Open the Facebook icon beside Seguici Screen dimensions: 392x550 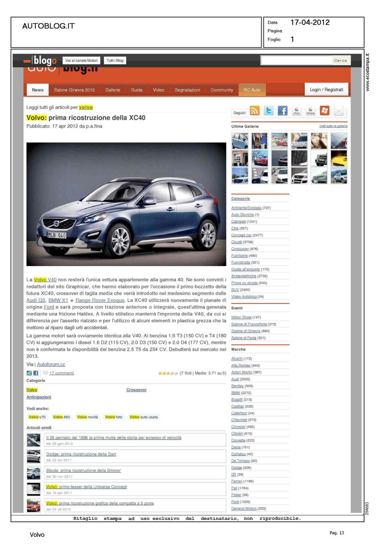(x=282, y=110)
